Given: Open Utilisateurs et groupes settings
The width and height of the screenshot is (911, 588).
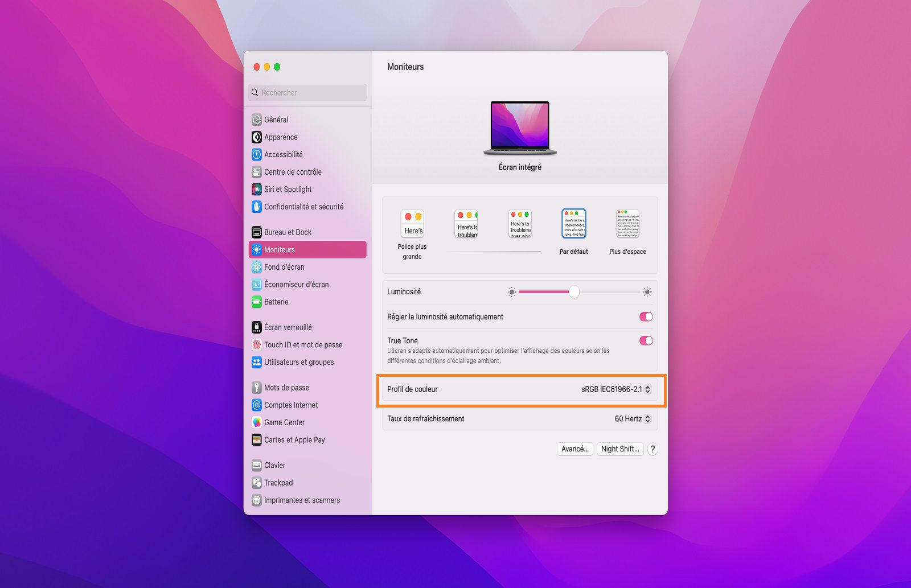Looking at the screenshot, I should [307, 362].
